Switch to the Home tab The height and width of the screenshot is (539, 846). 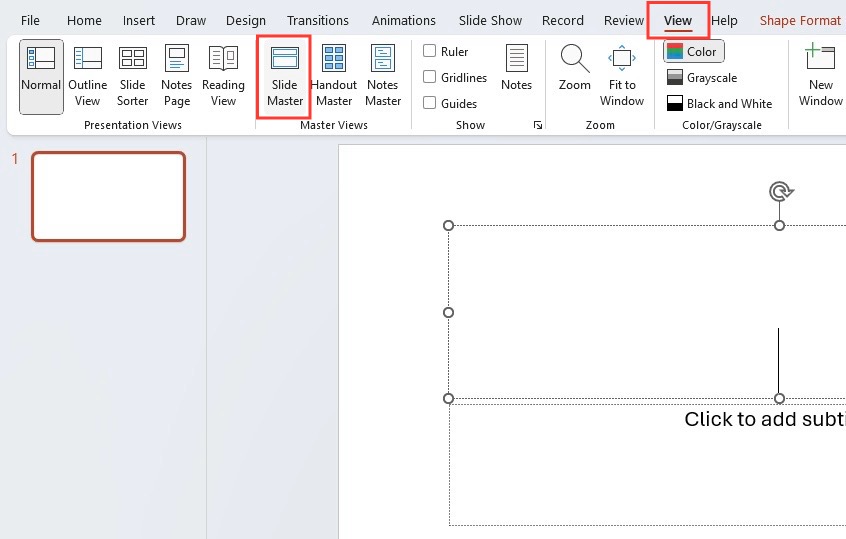pos(84,21)
